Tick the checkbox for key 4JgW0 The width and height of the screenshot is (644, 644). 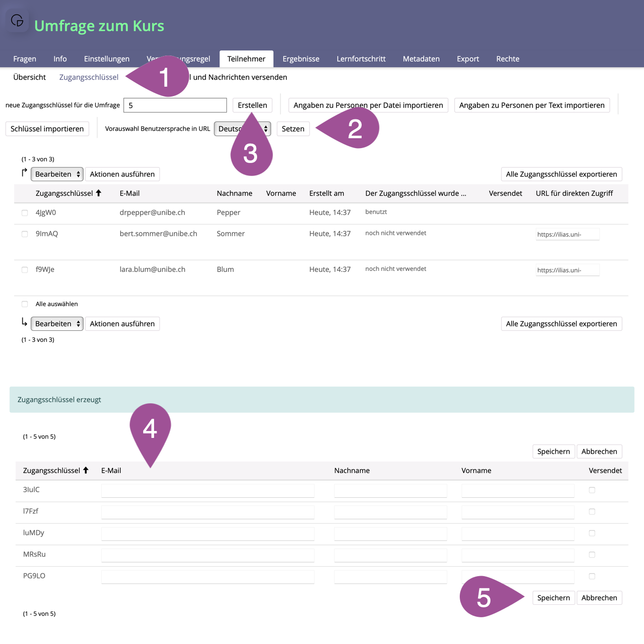click(x=25, y=213)
